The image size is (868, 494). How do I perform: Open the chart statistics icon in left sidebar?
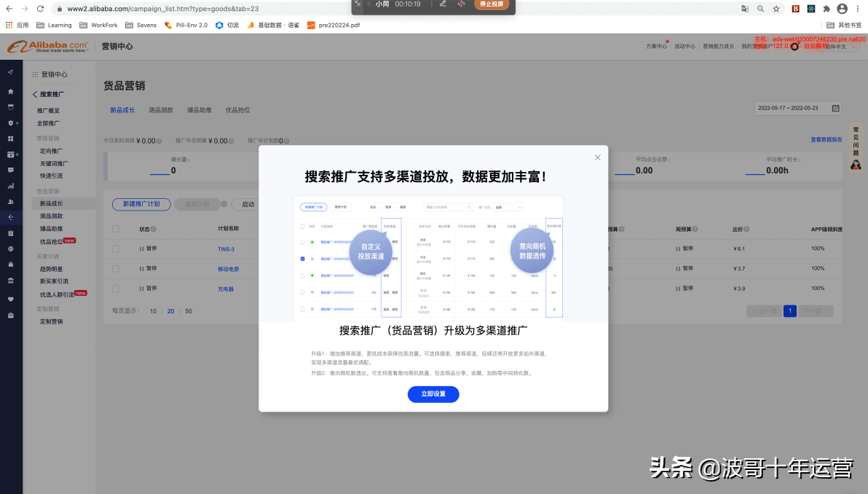click(9, 185)
